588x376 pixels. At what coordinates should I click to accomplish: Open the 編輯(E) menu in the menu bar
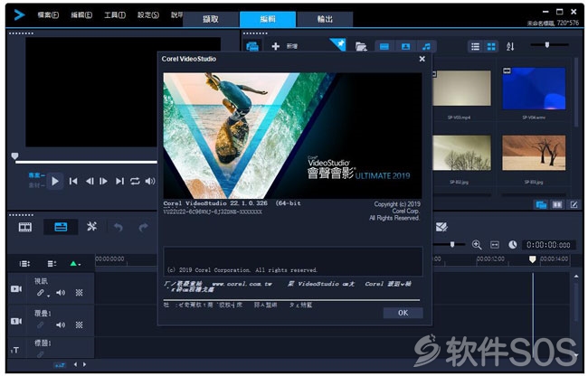pos(81,15)
